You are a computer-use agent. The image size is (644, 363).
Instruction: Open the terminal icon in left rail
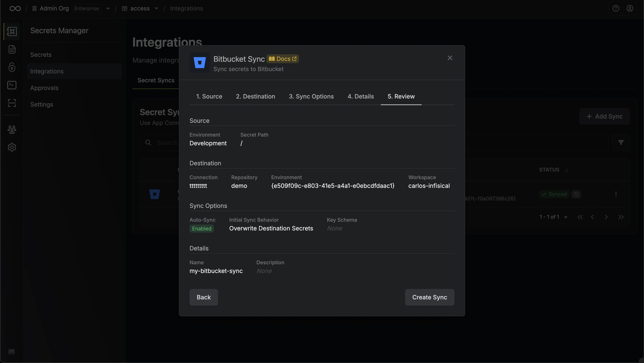pyautogui.click(x=12, y=85)
